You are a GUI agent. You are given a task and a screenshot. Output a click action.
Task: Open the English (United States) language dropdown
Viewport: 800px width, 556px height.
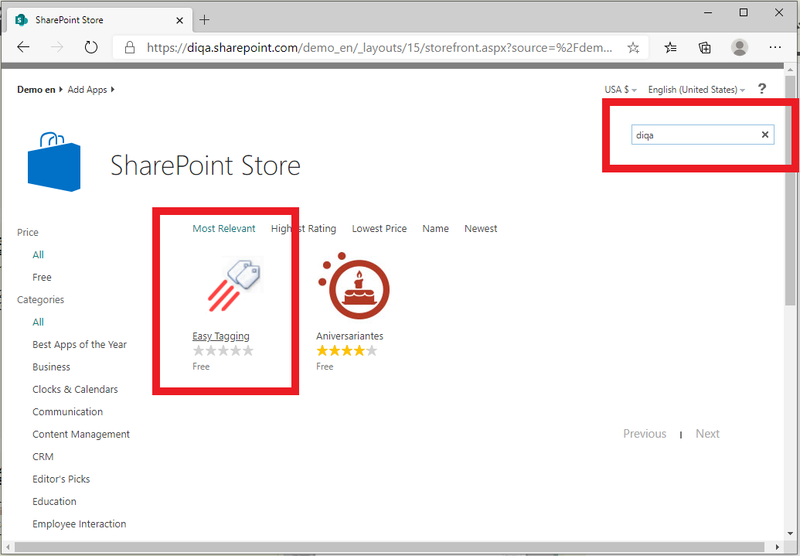(x=696, y=90)
